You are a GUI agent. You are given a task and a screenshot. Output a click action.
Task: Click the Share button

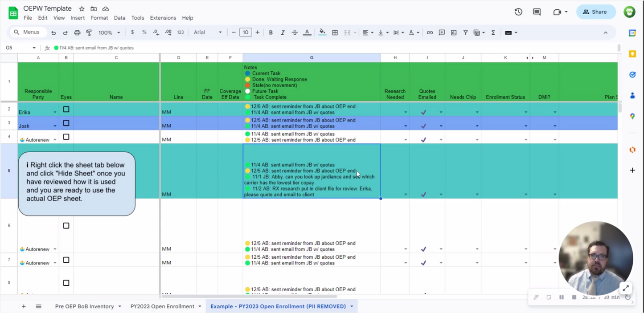[x=595, y=12]
